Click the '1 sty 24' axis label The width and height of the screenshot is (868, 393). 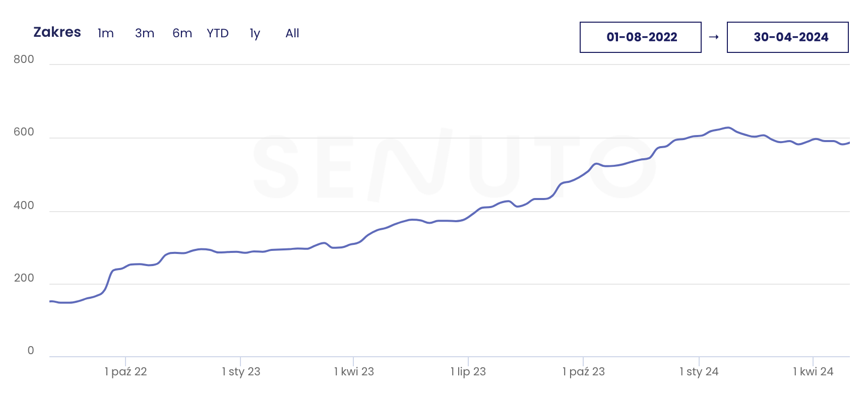699,372
